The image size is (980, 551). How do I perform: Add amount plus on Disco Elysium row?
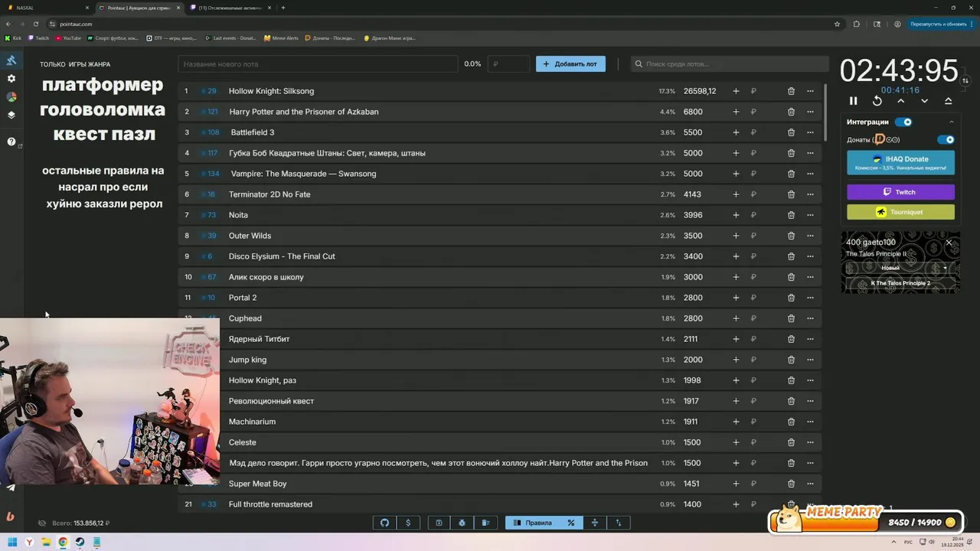tap(736, 256)
